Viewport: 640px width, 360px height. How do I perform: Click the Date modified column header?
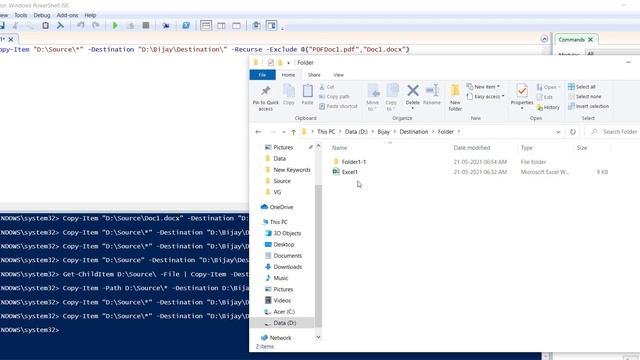tap(472, 148)
